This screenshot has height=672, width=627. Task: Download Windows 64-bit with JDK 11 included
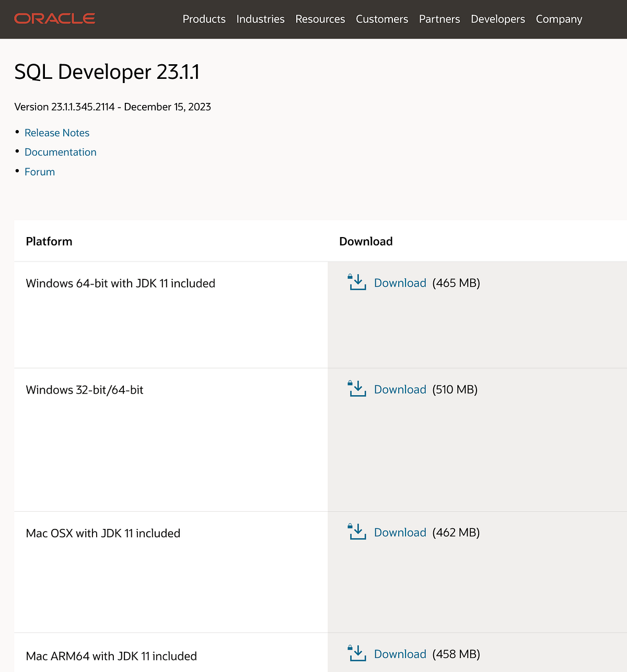[400, 282]
